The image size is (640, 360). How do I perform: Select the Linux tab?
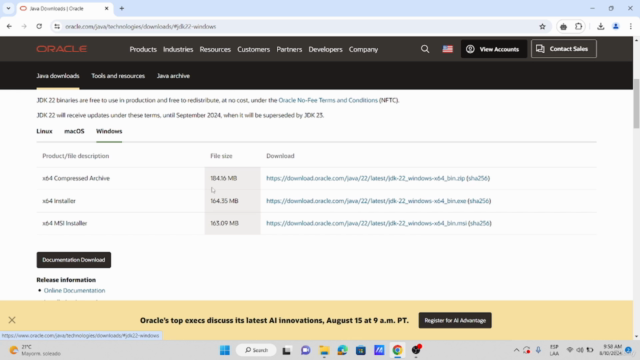click(44, 131)
